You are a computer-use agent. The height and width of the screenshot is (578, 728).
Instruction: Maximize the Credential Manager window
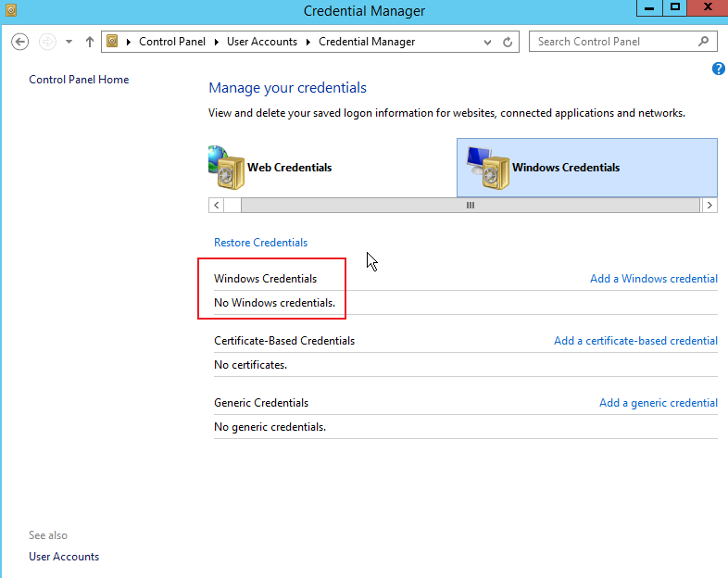click(674, 8)
